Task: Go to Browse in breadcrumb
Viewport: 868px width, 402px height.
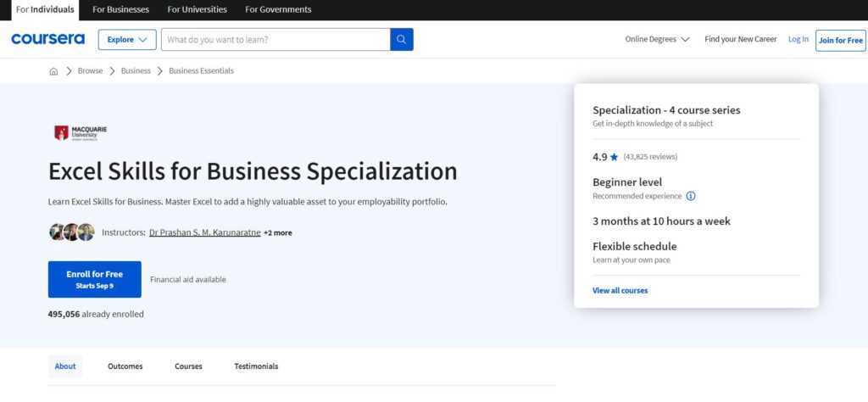Action: (x=90, y=71)
